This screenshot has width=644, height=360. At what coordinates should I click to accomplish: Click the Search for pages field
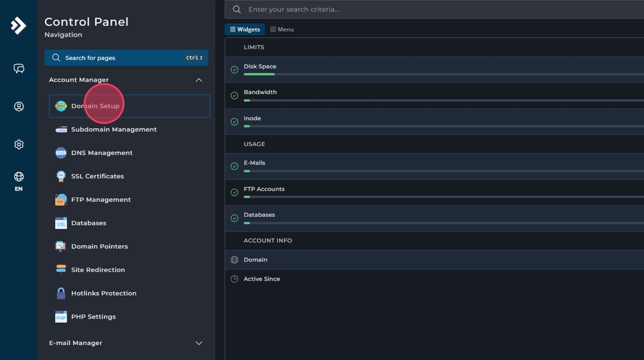tap(126, 58)
